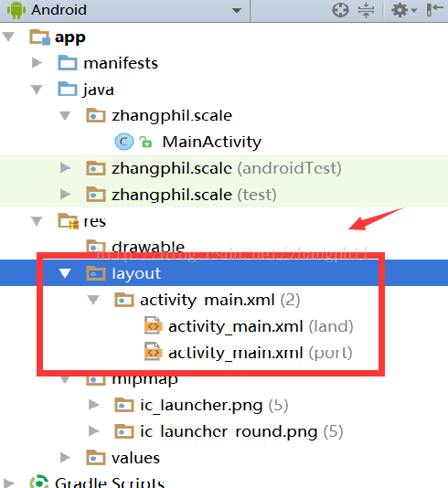The height and width of the screenshot is (488, 448).
Task: Expand the zhangphil.scale (test) package
Action: (x=66, y=195)
